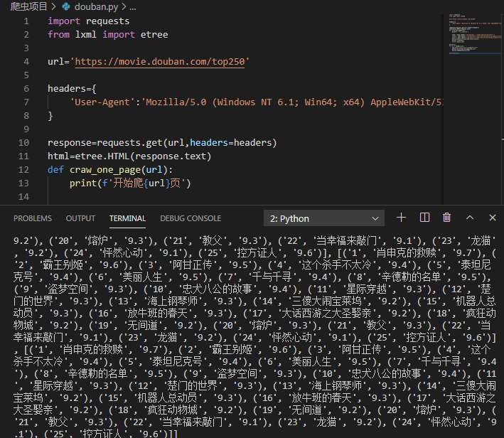Click the breadcrumb ellipsis symbol item
This screenshot has height=438, width=504.
[x=133, y=7]
